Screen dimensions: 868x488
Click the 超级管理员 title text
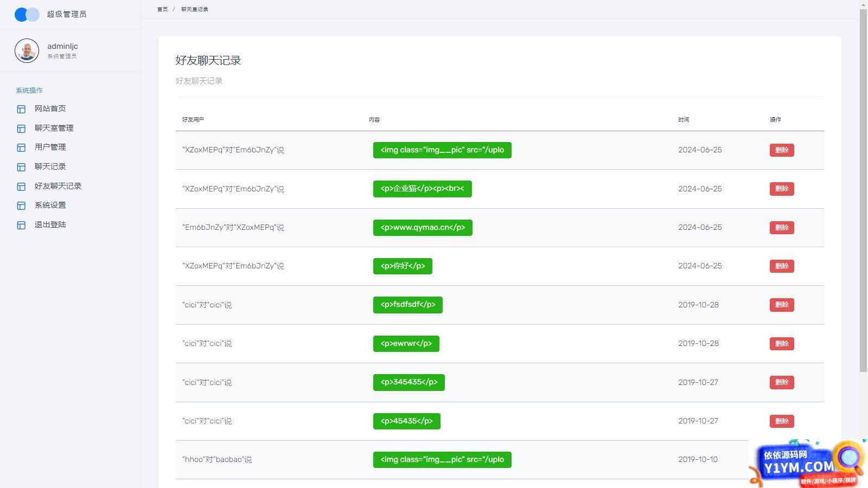pyautogui.click(x=67, y=14)
